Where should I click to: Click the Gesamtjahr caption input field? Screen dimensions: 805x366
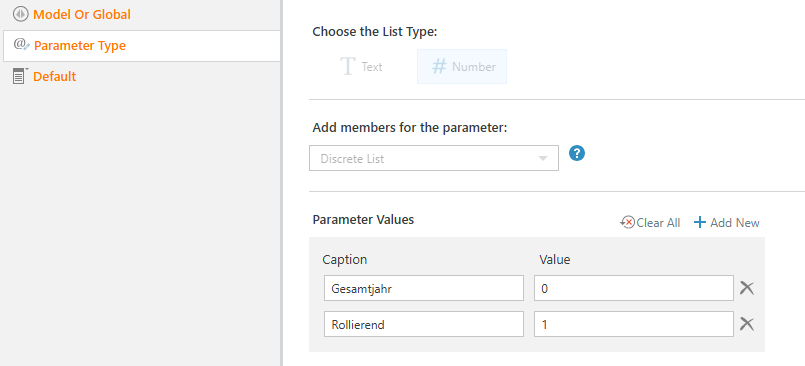[424, 288]
